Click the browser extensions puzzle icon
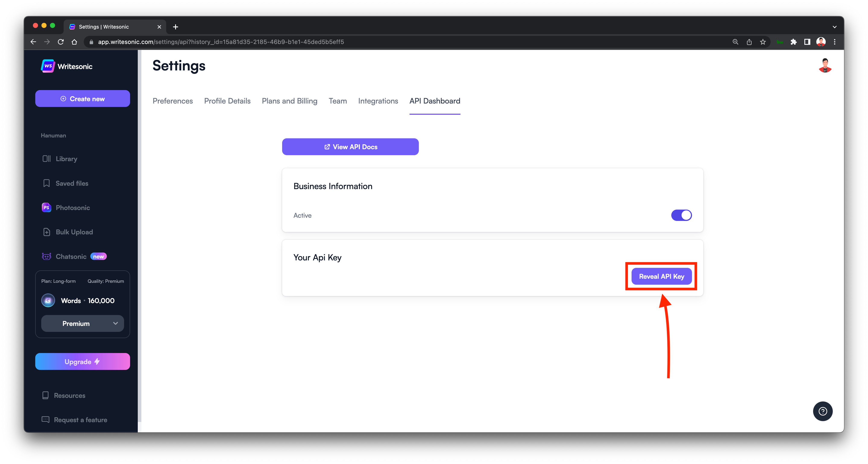This screenshot has height=464, width=868. point(793,42)
